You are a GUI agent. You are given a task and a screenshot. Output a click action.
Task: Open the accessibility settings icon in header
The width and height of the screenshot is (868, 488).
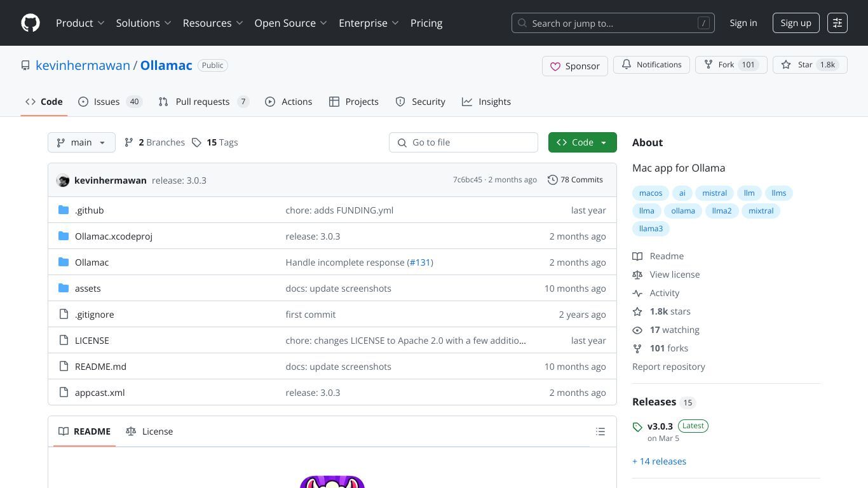coord(837,23)
